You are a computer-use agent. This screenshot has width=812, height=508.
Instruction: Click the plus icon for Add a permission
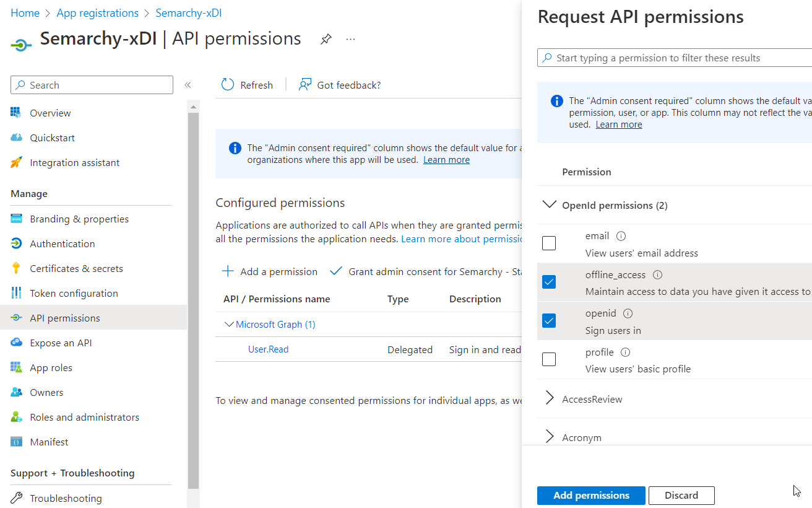(x=228, y=271)
